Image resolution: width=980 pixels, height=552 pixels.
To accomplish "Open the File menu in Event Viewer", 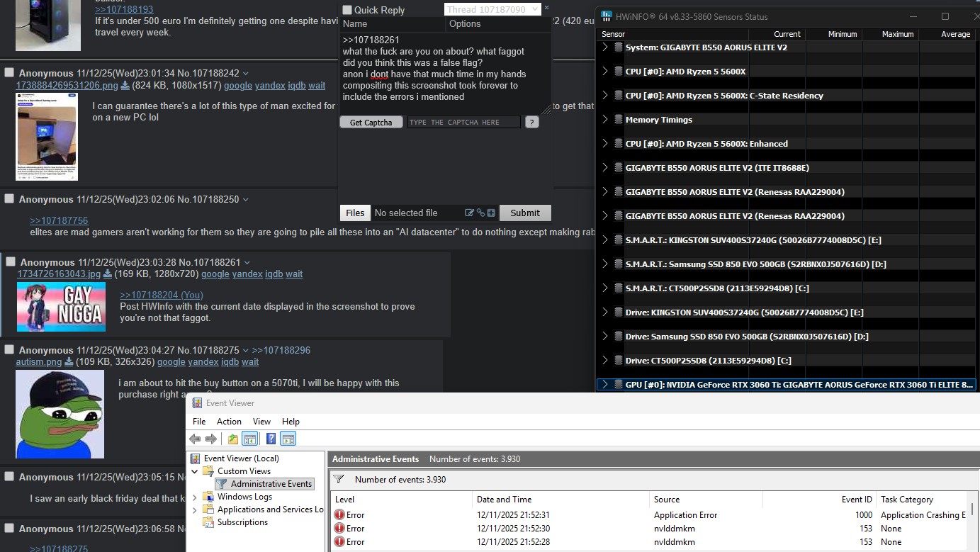I will (199, 422).
